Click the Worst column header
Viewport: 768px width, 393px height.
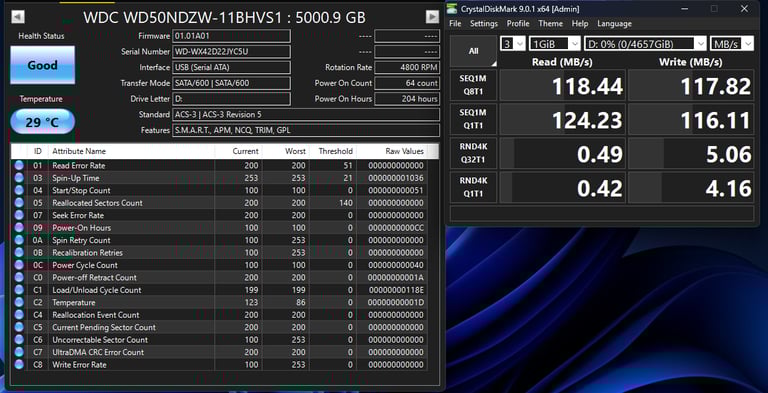point(286,151)
